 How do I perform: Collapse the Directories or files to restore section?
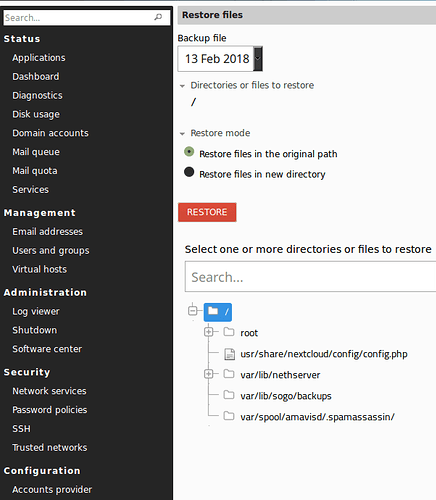(182, 86)
